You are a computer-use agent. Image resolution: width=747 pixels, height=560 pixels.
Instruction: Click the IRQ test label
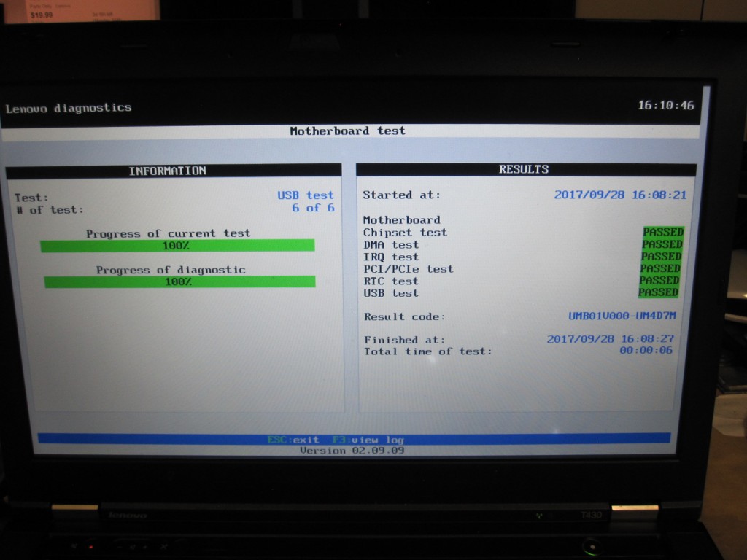click(391, 257)
